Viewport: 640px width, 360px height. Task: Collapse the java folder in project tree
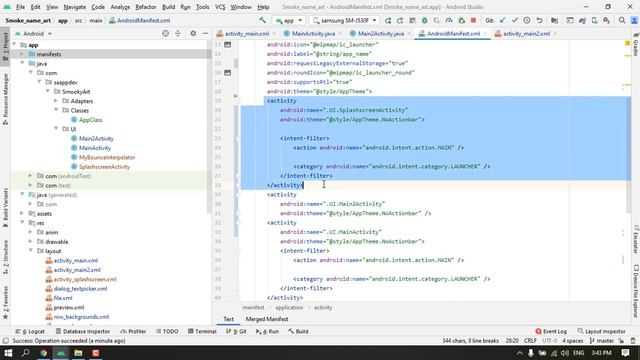(x=22, y=63)
